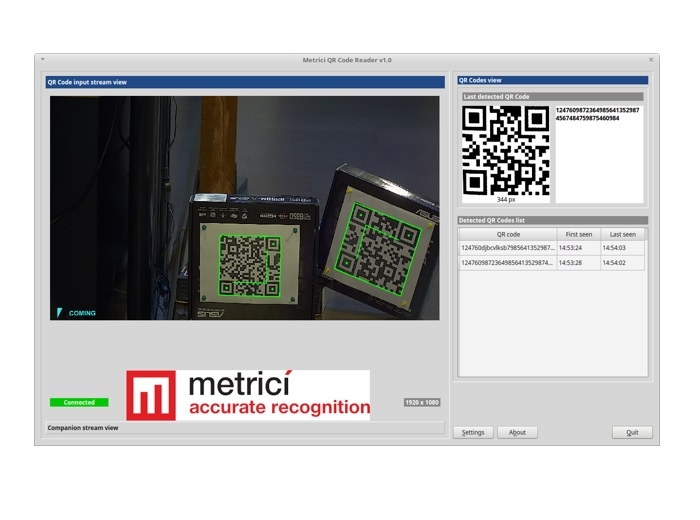Click the QR Code input stream view header
Viewport: 700px width, 520px height.
(245, 82)
